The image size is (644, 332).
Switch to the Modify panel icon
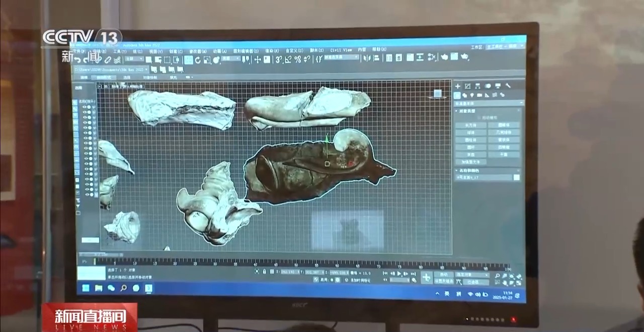(x=467, y=86)
